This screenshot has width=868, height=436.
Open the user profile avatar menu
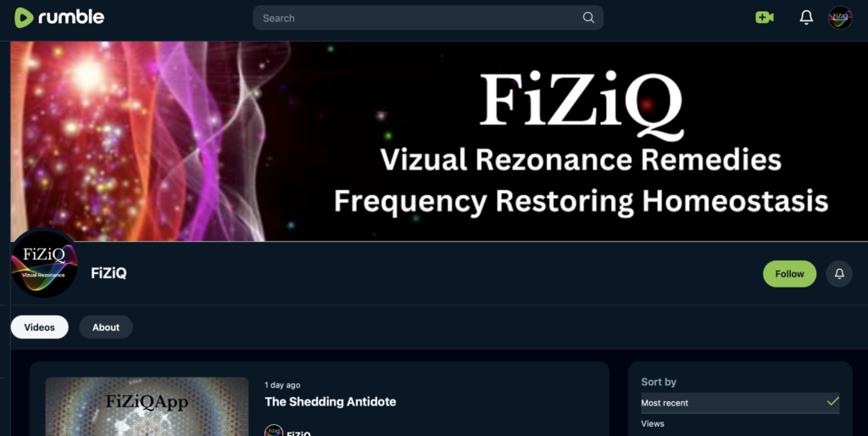tap(840, 18)
